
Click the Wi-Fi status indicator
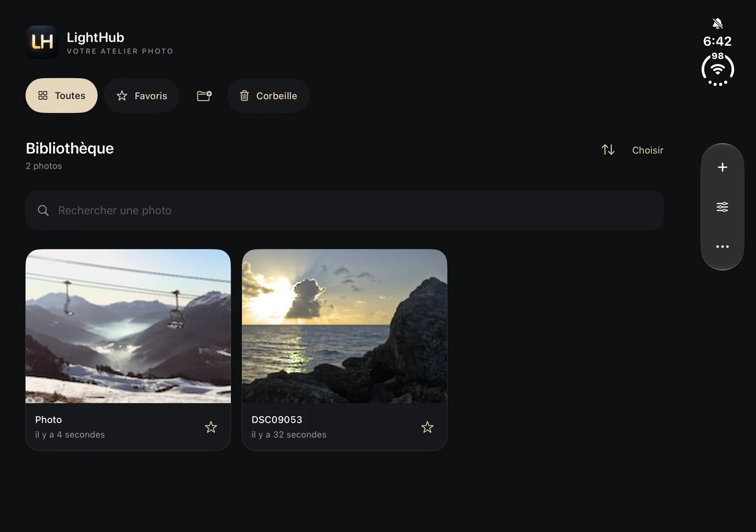718,69
